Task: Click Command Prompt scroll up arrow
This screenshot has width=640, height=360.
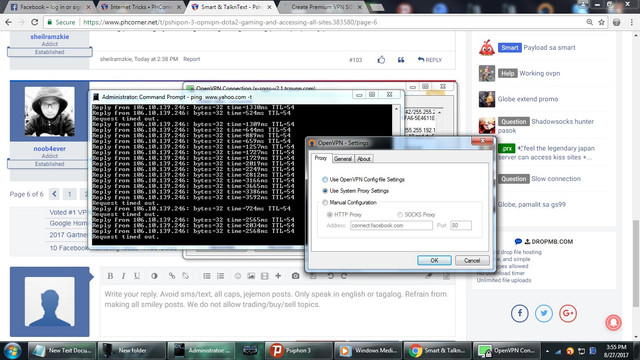Action: tap(396, 109)
